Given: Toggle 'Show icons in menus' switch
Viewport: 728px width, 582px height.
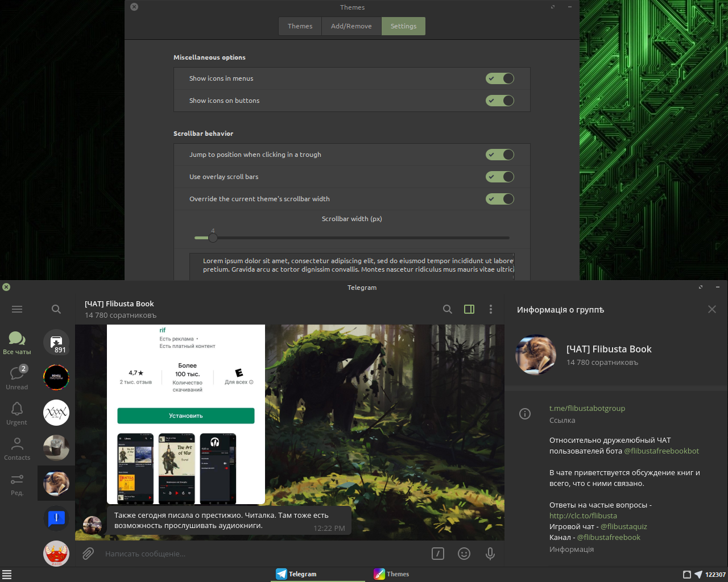Looking at the screenshot, I should click(x=500, y=78).
